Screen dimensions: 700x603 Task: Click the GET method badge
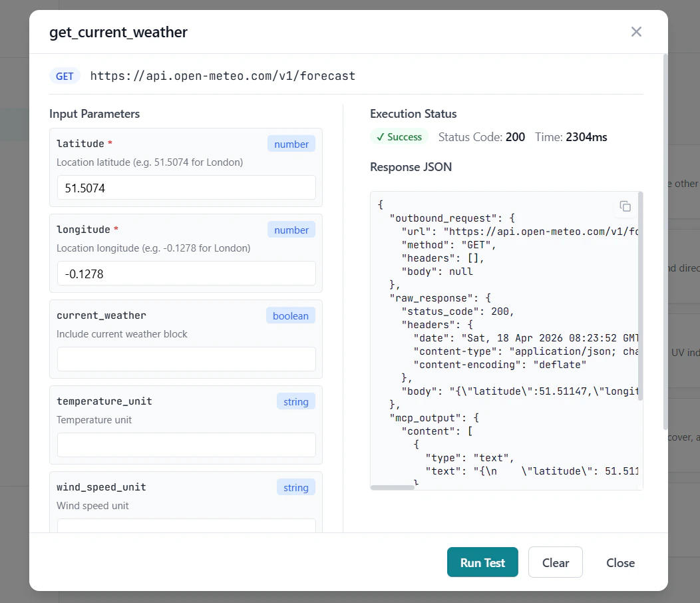(x=65, y=76)
